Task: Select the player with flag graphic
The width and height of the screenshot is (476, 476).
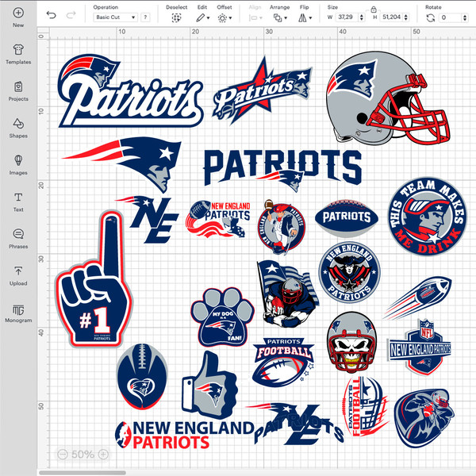Action: click(287, 294)
